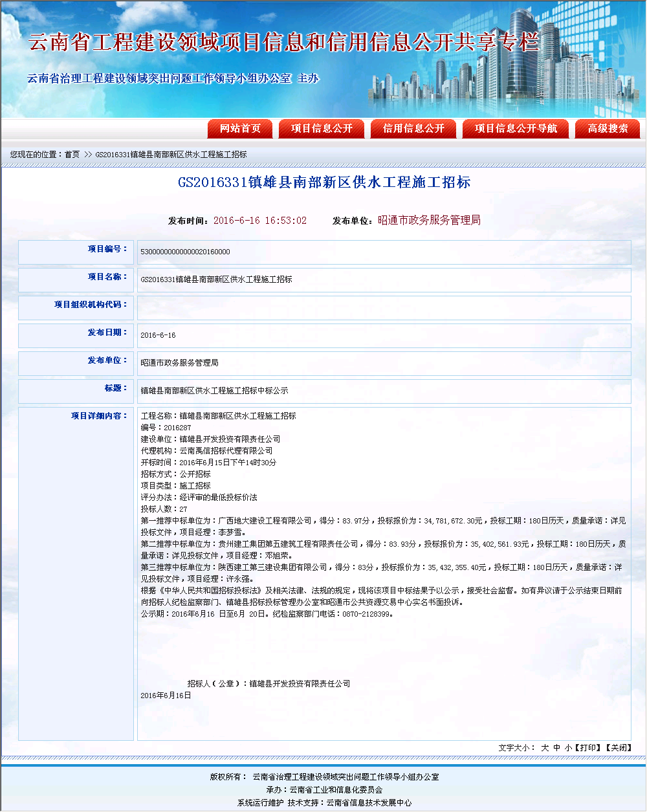Click the banner subtitle 云南省治理工程建设领域突出问题工作领导小组办公室 主办

(x=173, y=79)
